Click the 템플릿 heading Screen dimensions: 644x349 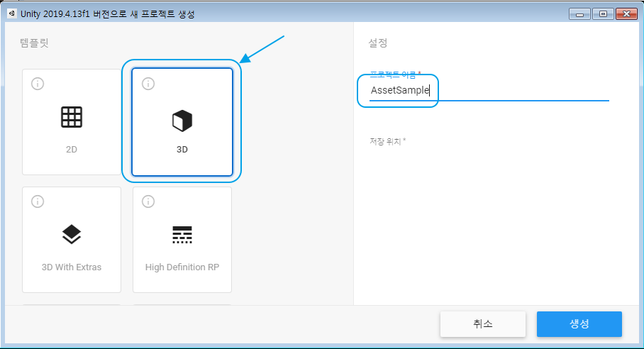[x=35, y=43]
